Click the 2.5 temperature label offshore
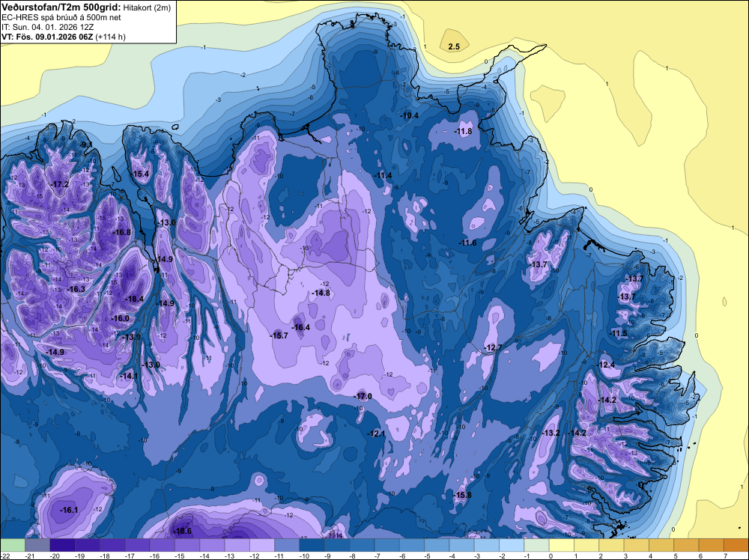This screenshot has width=749, height=560. [454, 46]
